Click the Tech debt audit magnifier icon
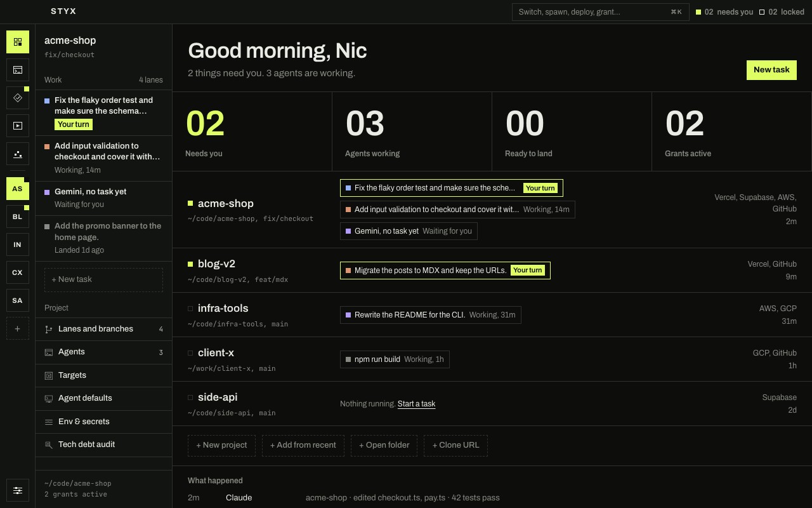 click(49, 444)
